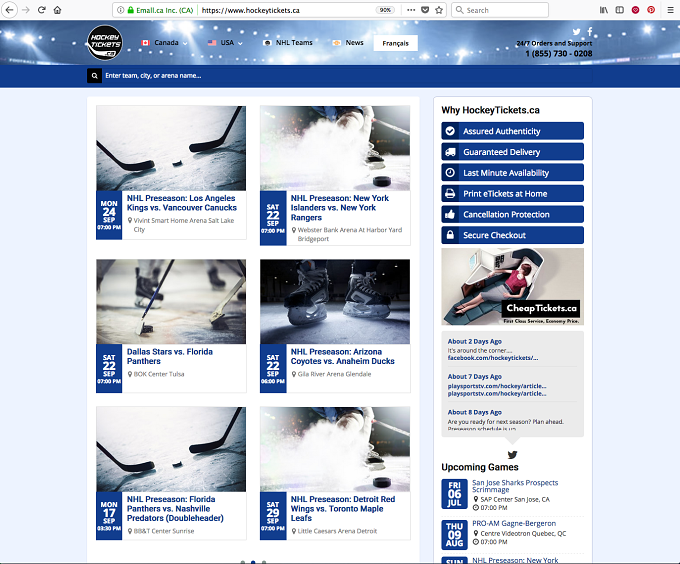The height and width of the screenshot is (564, 680).
Task: Click the magnifier search icon in blue bar
Action: pos(95,75)
